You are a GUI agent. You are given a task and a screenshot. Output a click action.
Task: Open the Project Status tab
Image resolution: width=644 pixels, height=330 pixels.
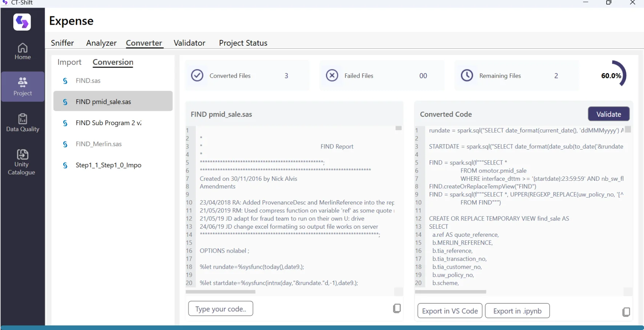243,43
